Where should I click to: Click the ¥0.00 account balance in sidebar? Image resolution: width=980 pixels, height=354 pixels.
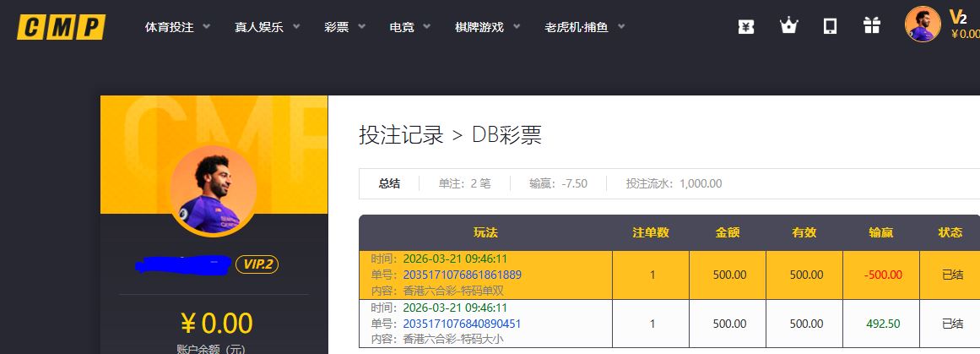tap(216, 323)
